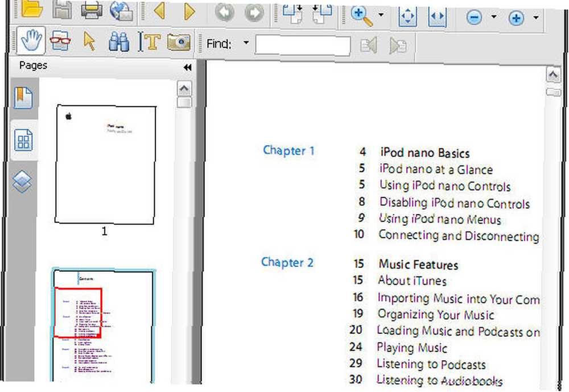The width and height of the screenshot is (569, 392).
Task: Switch to the Bookmarks side tab
Action: (x=23, y=97)
